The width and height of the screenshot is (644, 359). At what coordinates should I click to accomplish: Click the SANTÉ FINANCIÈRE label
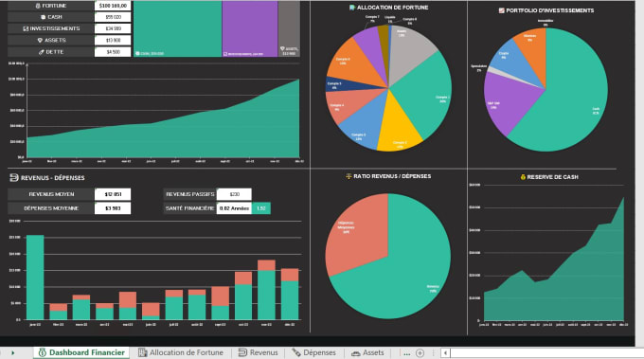[x=189, y=208]
